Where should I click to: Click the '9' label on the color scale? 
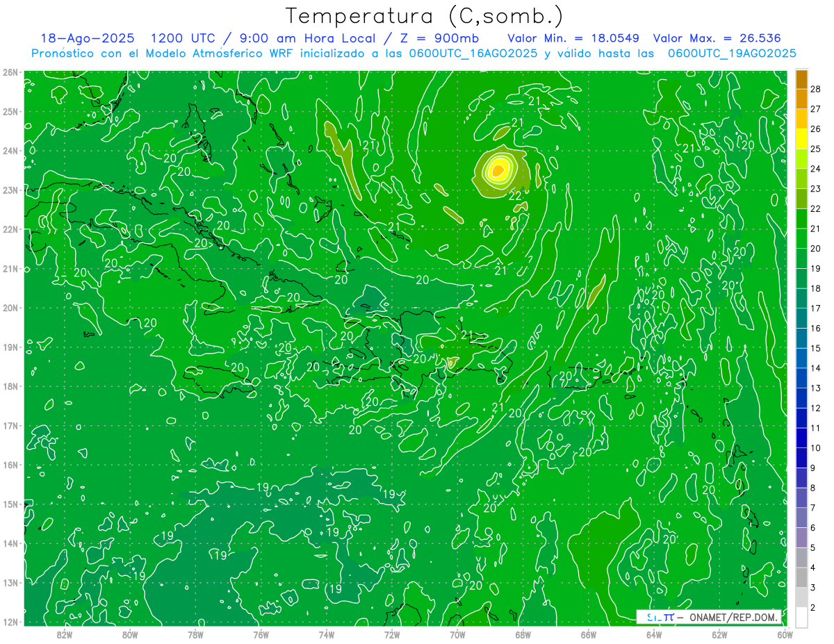pos(812,468)
